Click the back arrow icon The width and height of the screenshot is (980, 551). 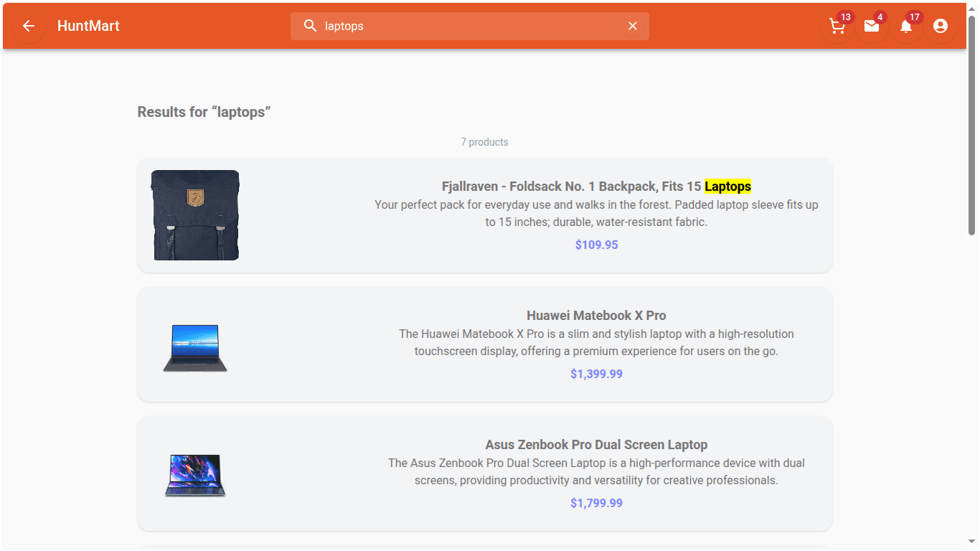point(29,26)
